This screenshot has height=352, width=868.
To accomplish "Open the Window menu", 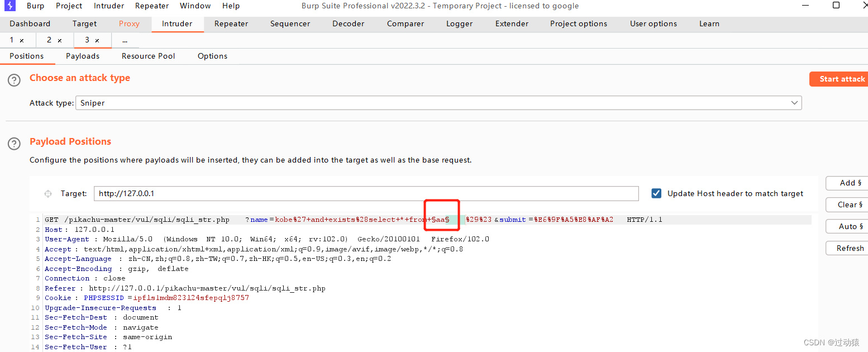I will (195, 6).
